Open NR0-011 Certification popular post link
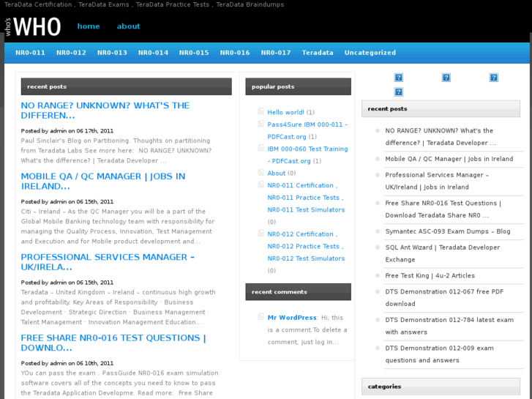 pos(306,198)
